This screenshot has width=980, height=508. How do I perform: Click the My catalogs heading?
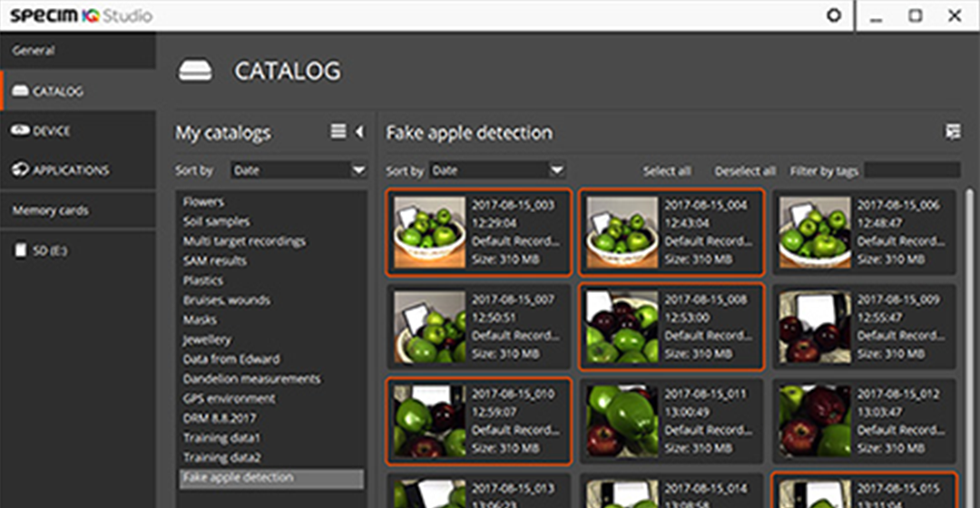pos(222,133)
